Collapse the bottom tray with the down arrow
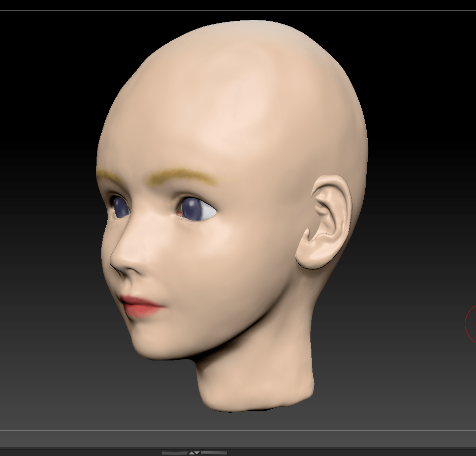The height and width of the screenshot is (456, 476). [198, 452]
